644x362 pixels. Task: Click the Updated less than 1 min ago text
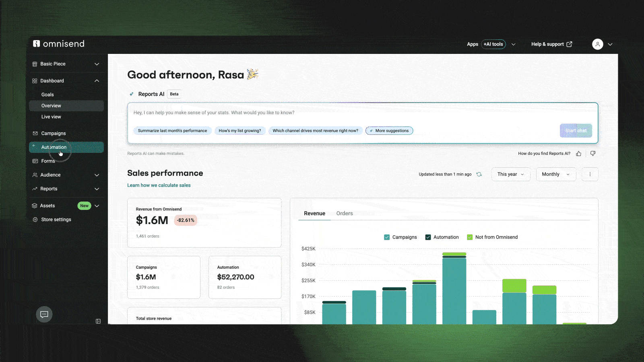pyautogui.click(x=445, y=175)
